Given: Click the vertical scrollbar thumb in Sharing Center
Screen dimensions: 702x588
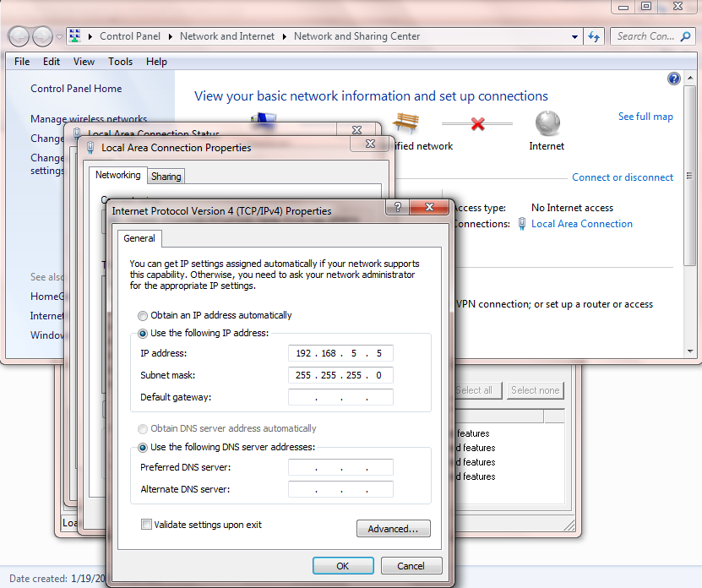Looking at the screenshot, I should pos(690,176).
